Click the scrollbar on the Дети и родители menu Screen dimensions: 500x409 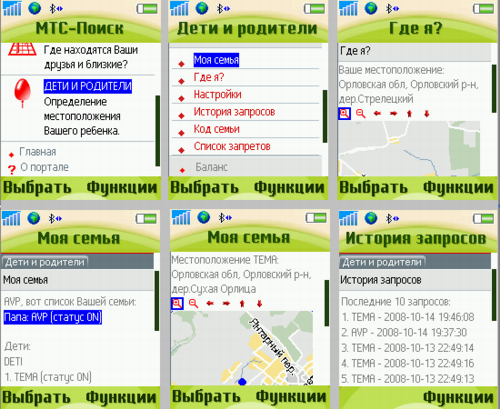pos(325,117)
